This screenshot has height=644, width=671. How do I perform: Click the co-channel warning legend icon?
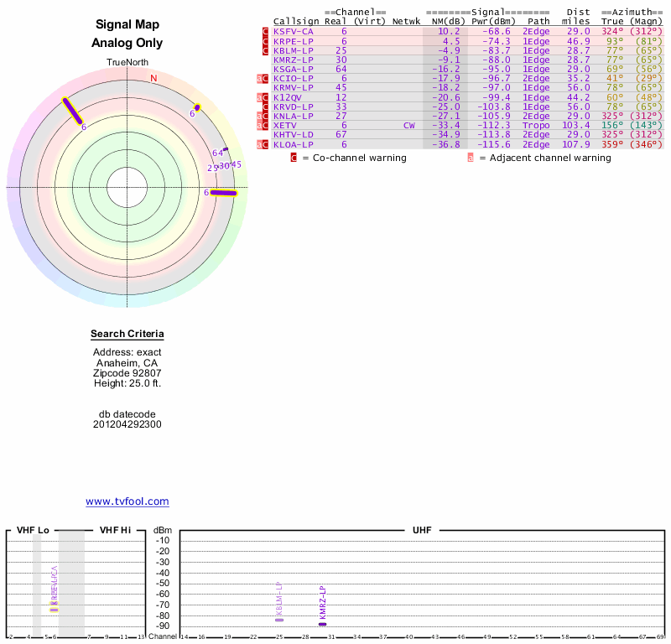pyautogui.click(x=294, y=158)
